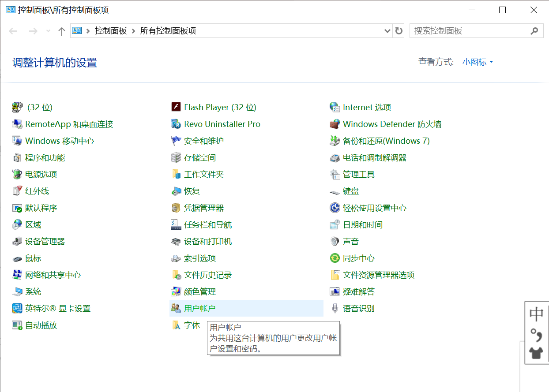Click the 系统 link

[33, 291]
